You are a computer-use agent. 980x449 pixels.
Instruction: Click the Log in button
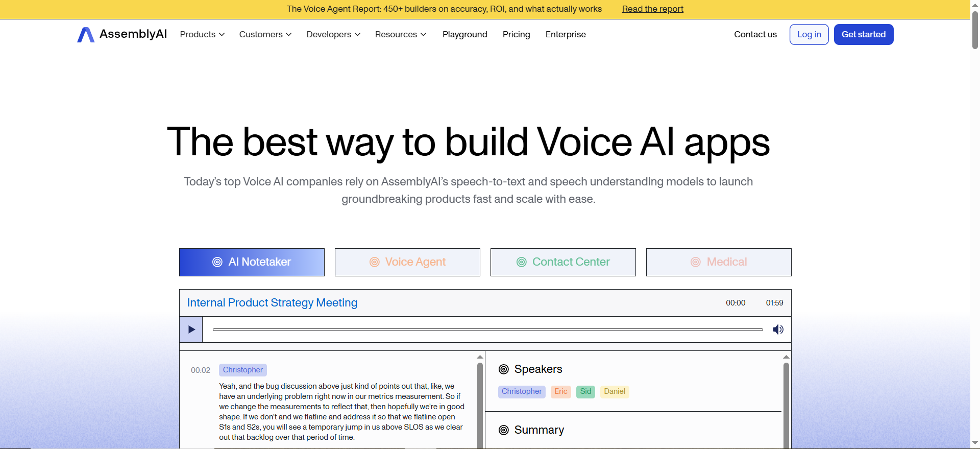(809, 34)
